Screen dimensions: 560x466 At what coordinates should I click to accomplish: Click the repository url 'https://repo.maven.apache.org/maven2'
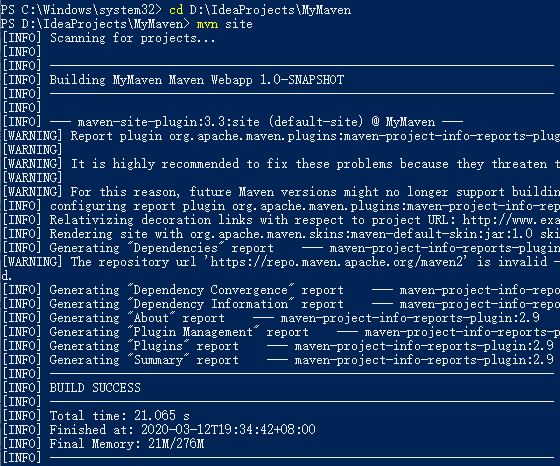336,262
